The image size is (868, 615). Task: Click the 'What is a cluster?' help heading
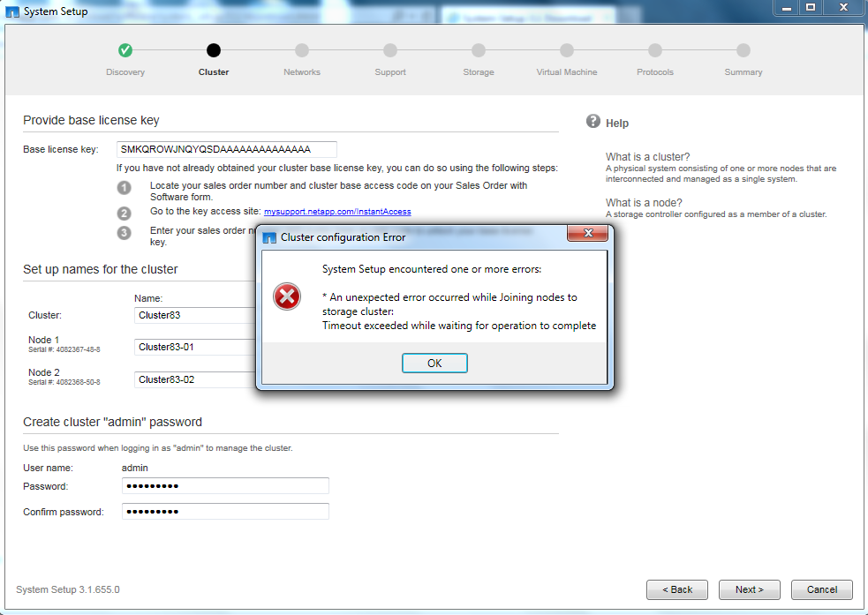pos(647,157)
